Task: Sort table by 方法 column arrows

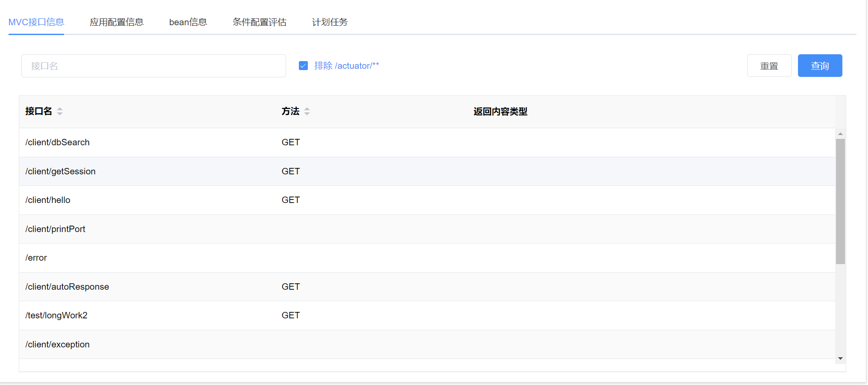Action: point(307,112)
